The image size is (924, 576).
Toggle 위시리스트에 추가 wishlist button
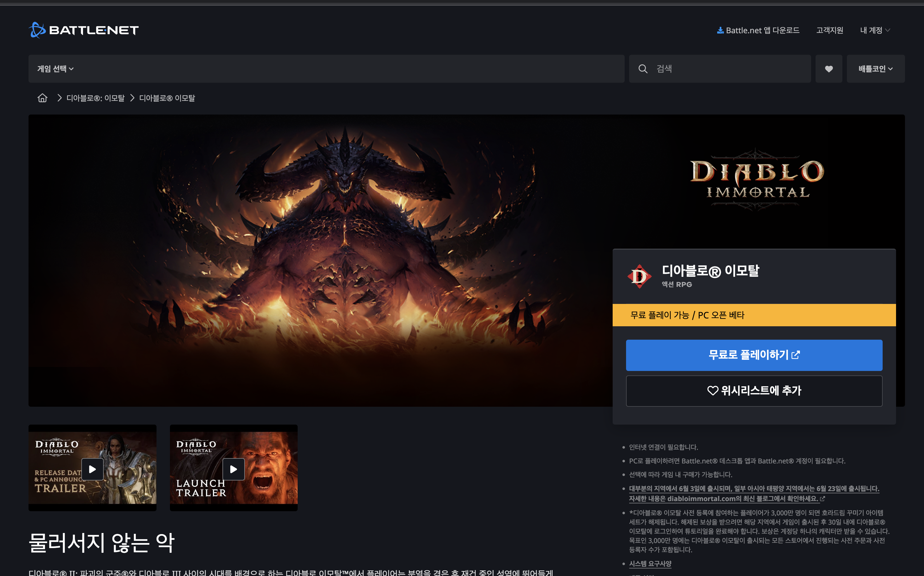click(754, 391)
